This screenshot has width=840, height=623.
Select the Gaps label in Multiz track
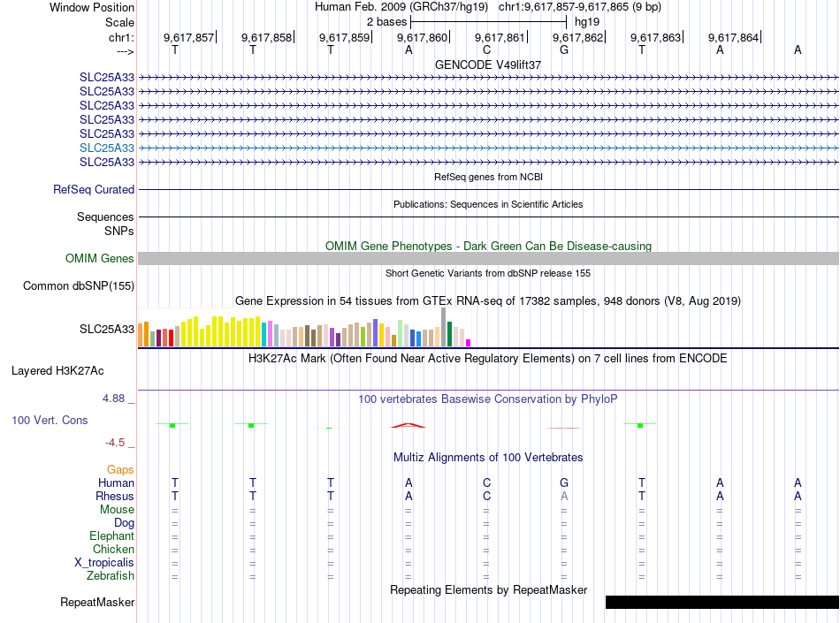[x=120, y=469]
